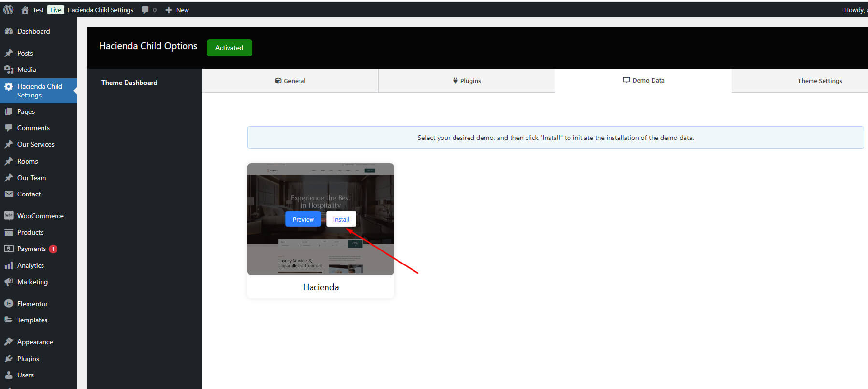Click the Media library icon
Screen dimensions: 868x389
pyautogui.click(x=9, y=69)
